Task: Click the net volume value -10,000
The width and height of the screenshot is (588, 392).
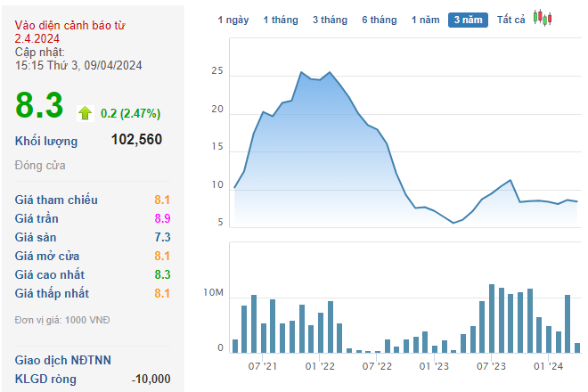Action: [151, 379]
